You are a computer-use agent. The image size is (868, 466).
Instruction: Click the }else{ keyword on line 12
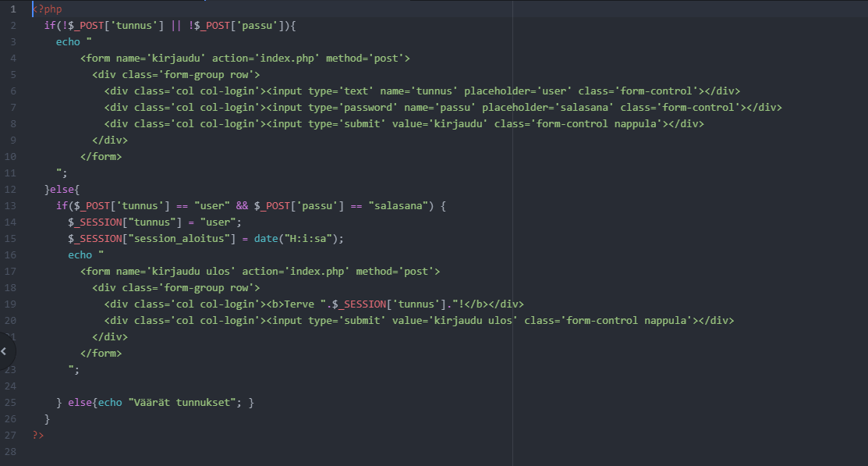point(62,189)
